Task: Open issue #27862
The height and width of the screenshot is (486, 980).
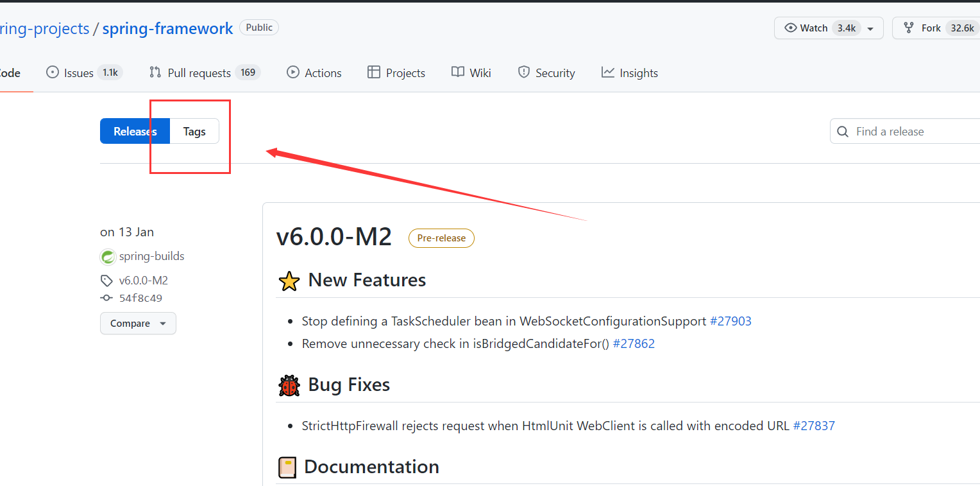Action: (634, 343)
